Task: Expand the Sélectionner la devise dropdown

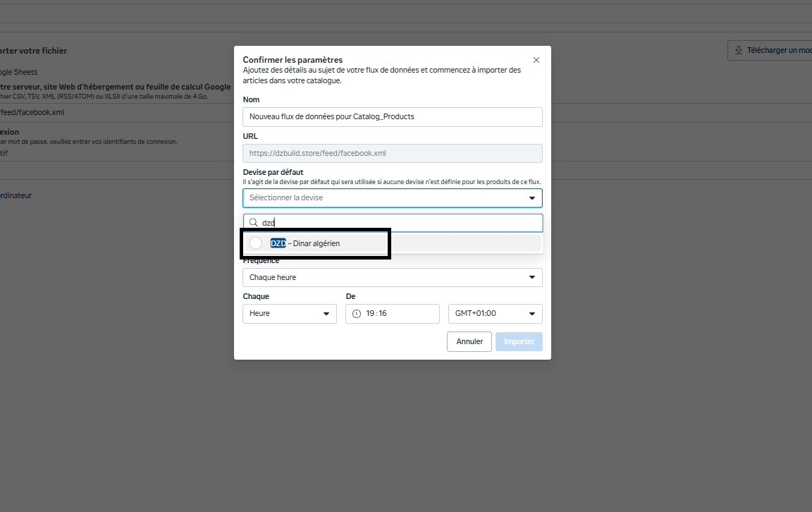Action: coord(392,198)
